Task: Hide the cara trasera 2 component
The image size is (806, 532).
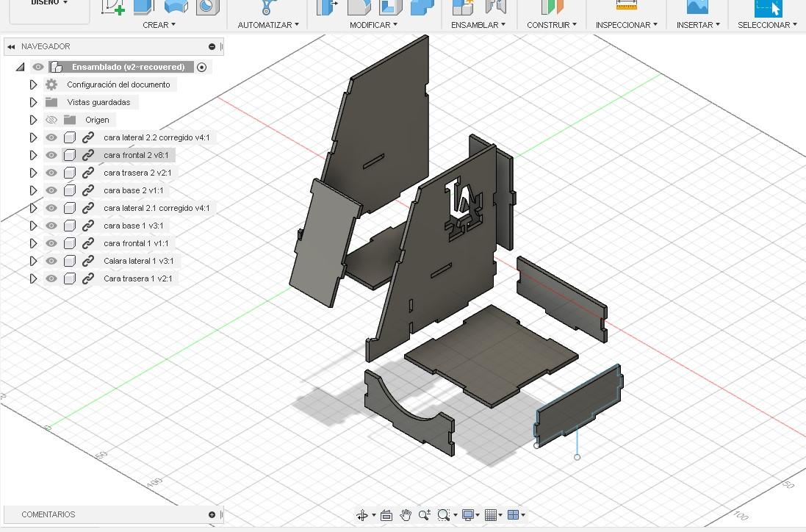Action: click(x=51, y=173)
